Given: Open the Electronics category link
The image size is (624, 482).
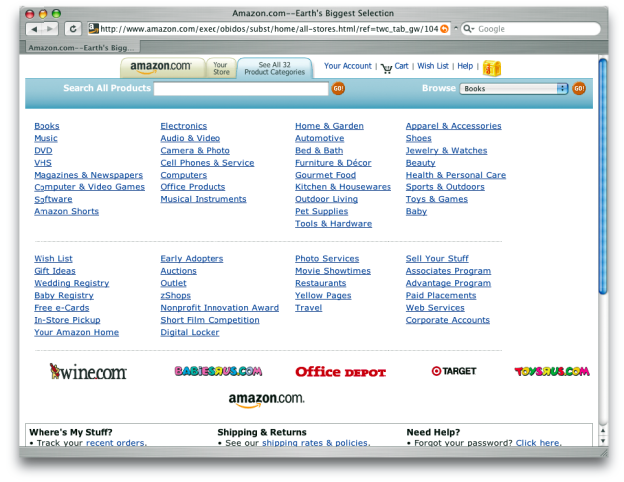Looking at the screenshot, I should coord(183,126).
